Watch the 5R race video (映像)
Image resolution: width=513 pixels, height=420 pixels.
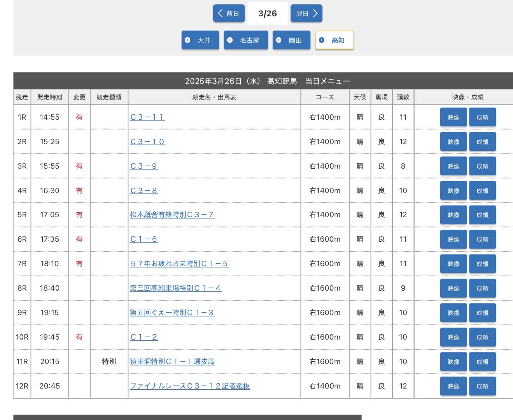(x=453, y=214)
